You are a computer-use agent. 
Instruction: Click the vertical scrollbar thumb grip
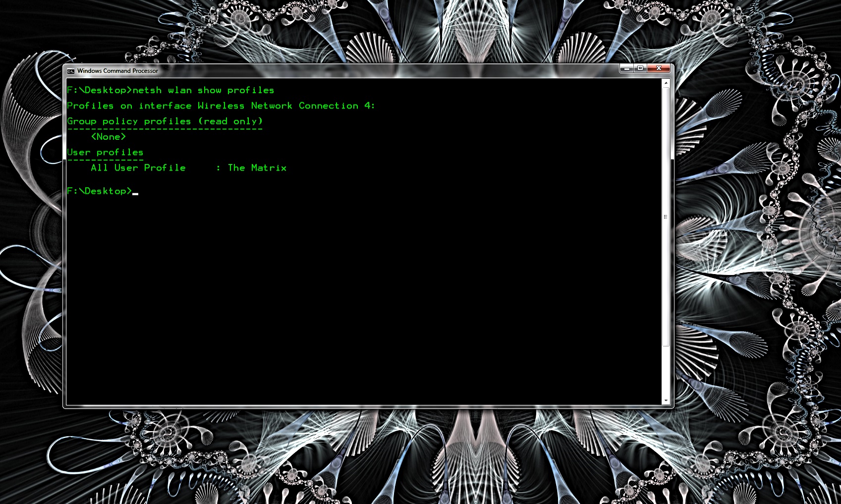point(666,217)
